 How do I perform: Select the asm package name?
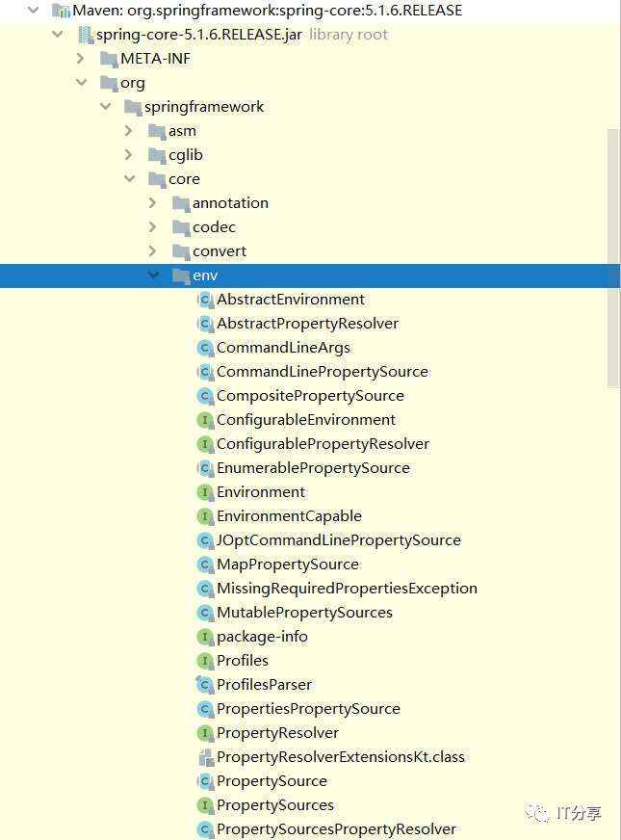click(182, 131)
